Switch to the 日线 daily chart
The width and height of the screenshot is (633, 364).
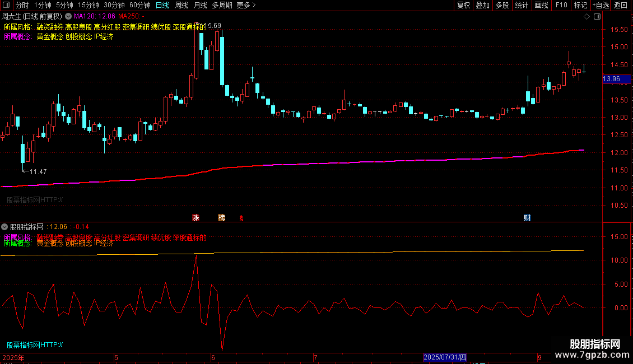click(162, 5)
